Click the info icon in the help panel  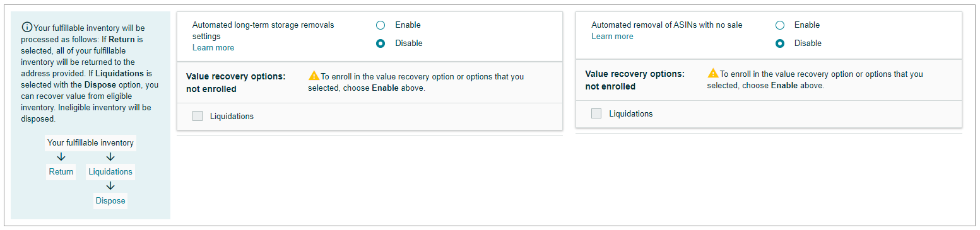coord(27,27)
